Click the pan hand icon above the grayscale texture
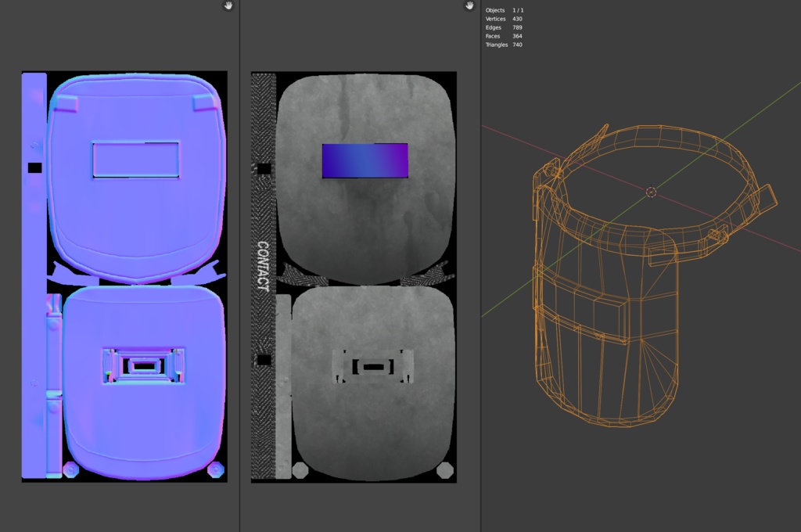 click(x=469, y=6)
